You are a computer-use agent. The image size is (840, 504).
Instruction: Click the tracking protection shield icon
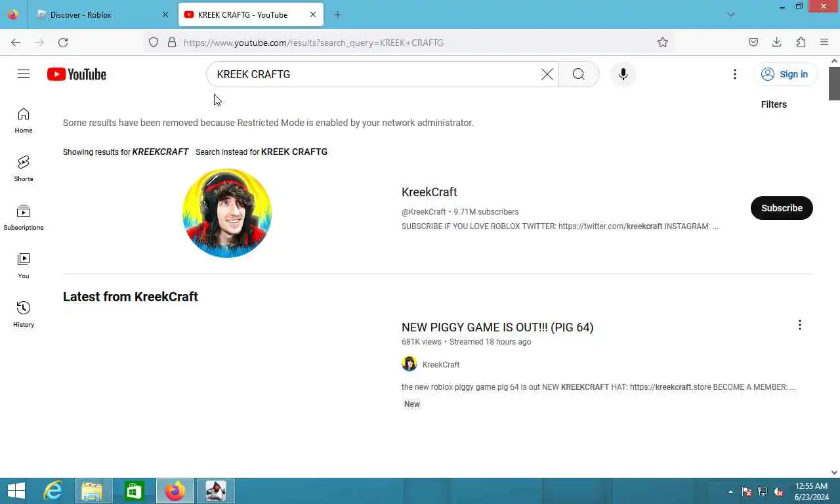pyautogui.click(x=154, y=43)
